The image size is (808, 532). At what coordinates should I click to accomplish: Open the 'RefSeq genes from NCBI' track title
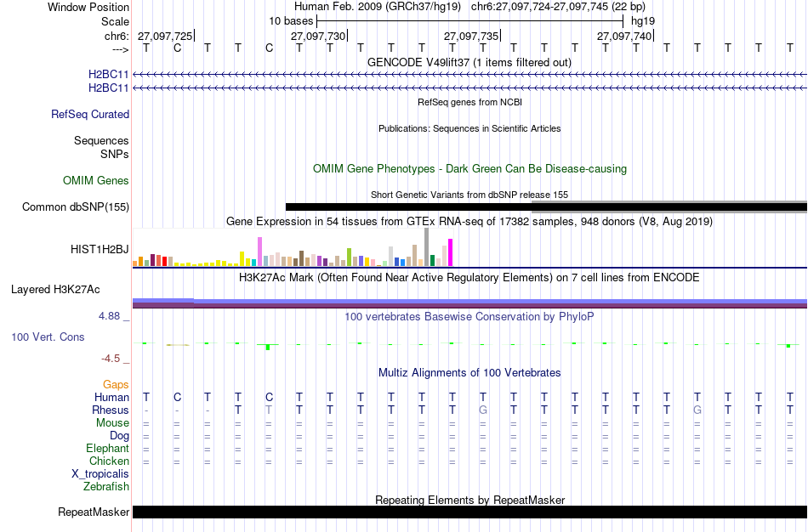tap(469, 102)
